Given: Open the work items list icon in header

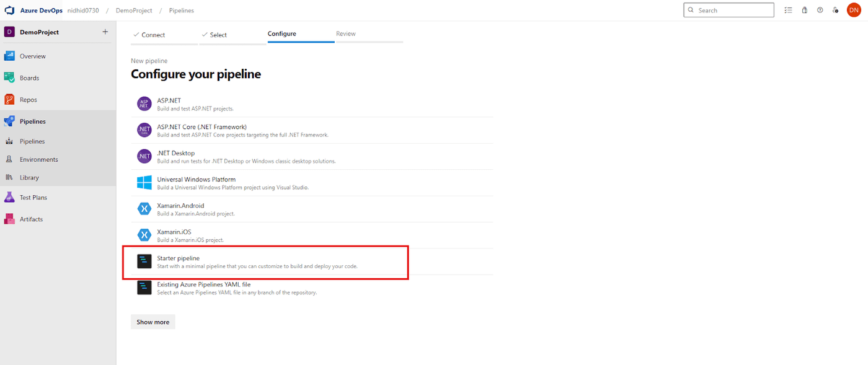Looking at the screenshot, I should coord(788,10).
